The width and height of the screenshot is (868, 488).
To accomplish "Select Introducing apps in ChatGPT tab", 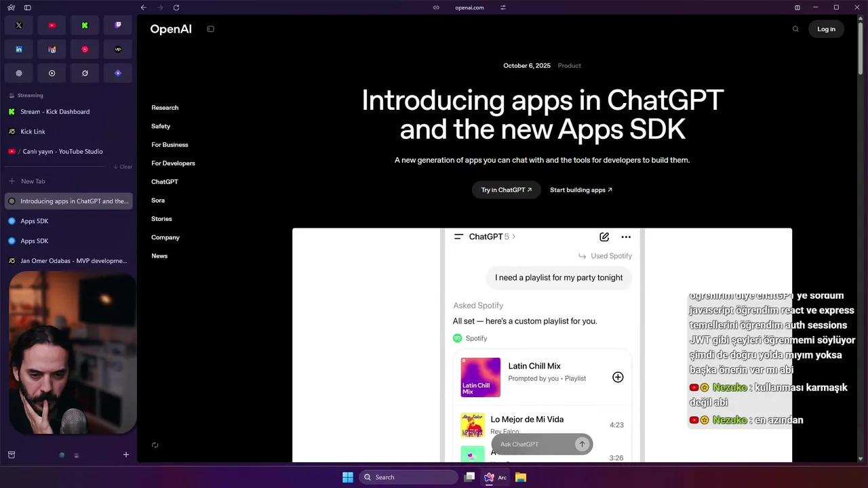I will (69, 201).
